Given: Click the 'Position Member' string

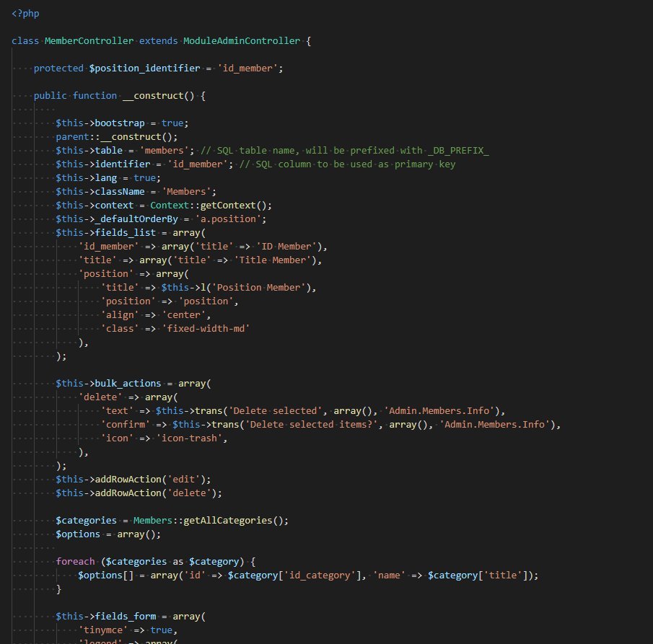Looking at the screenshot, I should 258,288.
